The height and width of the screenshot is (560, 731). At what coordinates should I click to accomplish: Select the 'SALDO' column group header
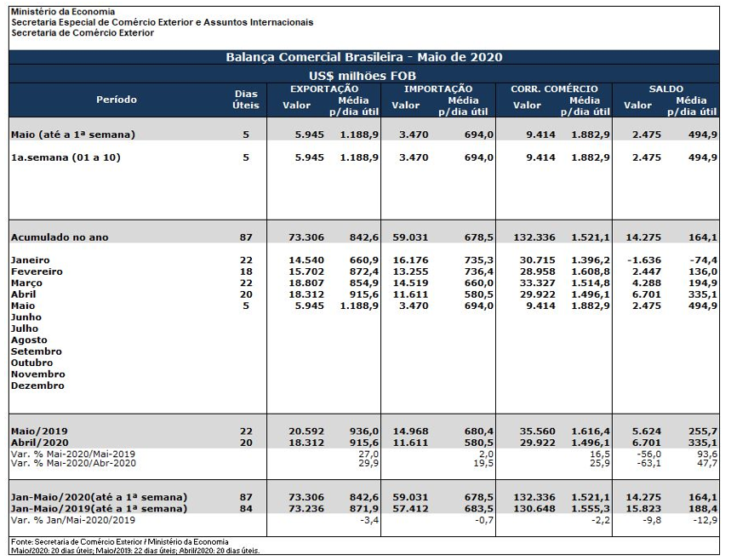coord(665,89)
